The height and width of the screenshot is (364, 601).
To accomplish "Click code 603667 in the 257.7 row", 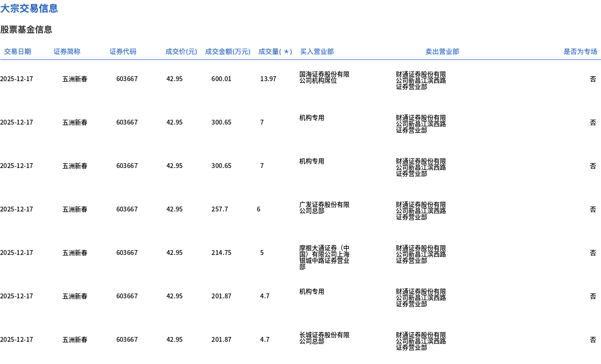I will [x=127, y=209].
